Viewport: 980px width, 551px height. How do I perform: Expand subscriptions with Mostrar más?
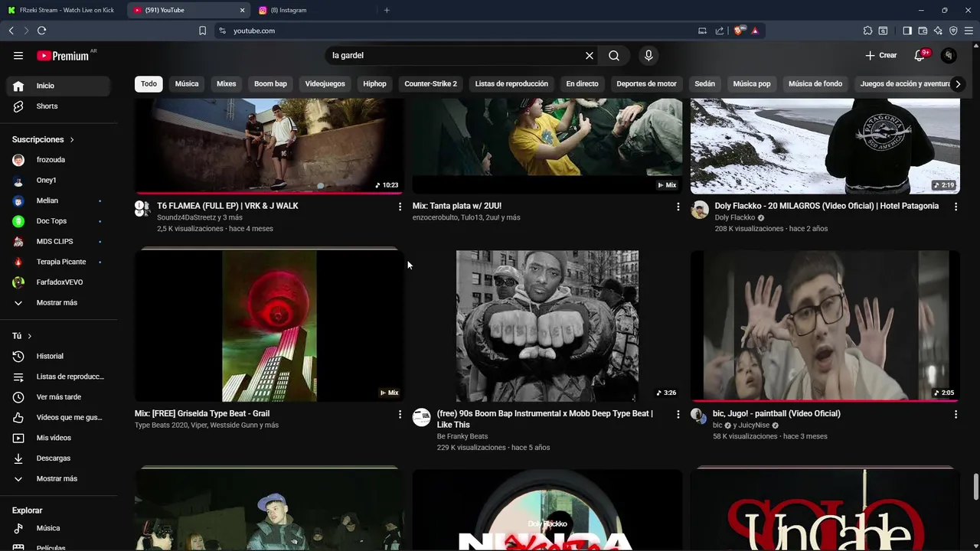click(59, 302)
